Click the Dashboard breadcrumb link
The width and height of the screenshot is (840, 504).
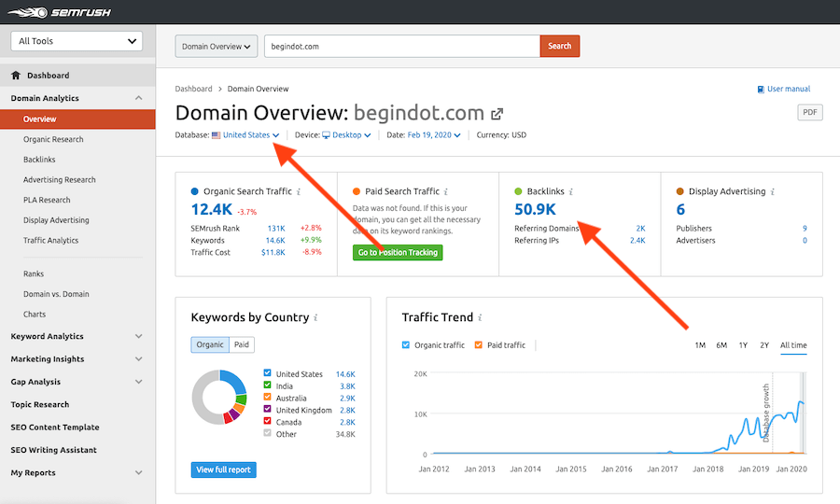193,89
